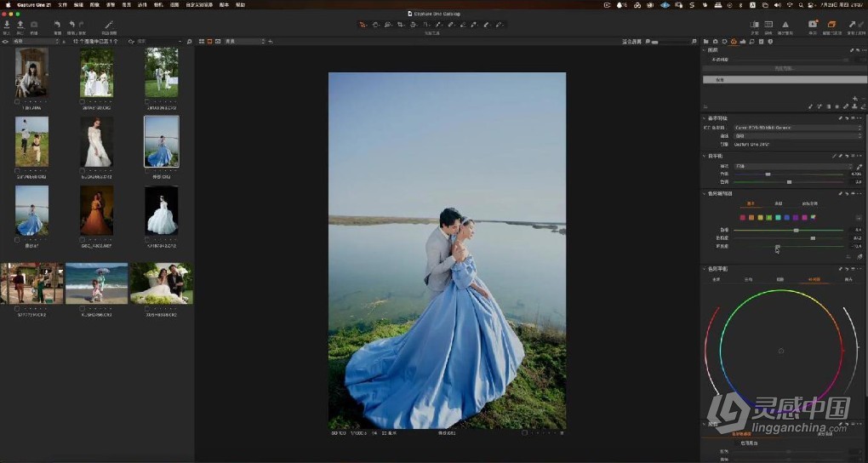Open the Color tool tab icon
The width and height of the screenshot is (868, 463).
(734, 41)
